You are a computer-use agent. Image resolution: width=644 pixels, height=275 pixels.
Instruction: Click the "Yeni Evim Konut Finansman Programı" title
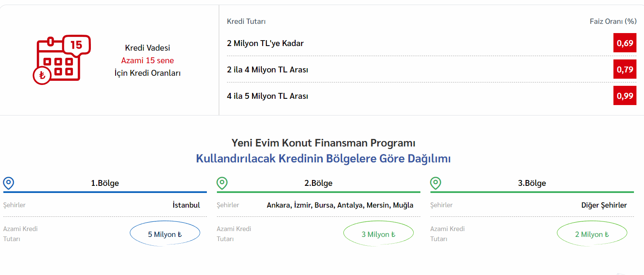323,143
